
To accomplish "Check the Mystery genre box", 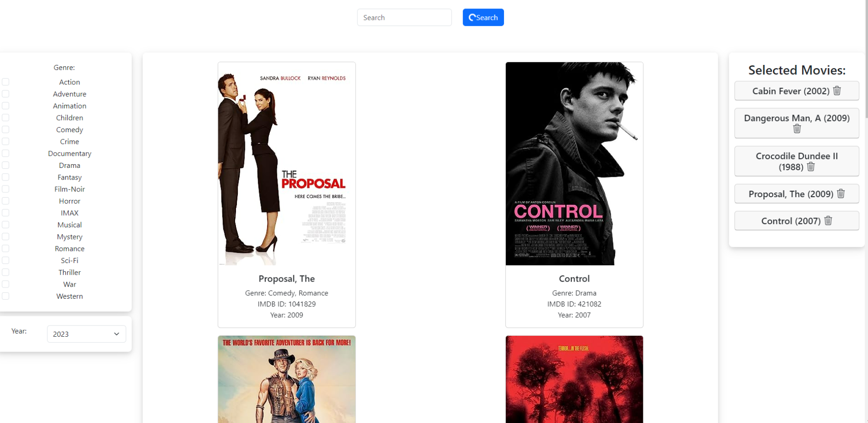I will click(6, 237).
